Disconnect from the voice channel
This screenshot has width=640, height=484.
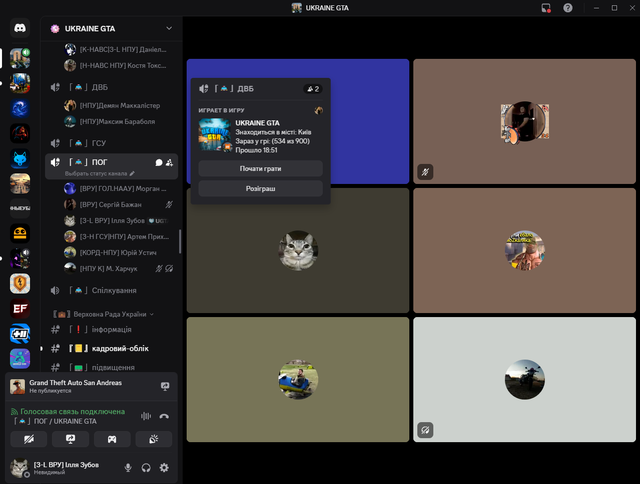click(x=164, y=416)
